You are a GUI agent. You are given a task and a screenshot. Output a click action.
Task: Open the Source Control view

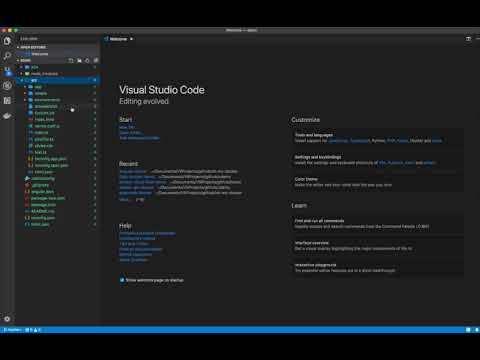pos(7,71)
